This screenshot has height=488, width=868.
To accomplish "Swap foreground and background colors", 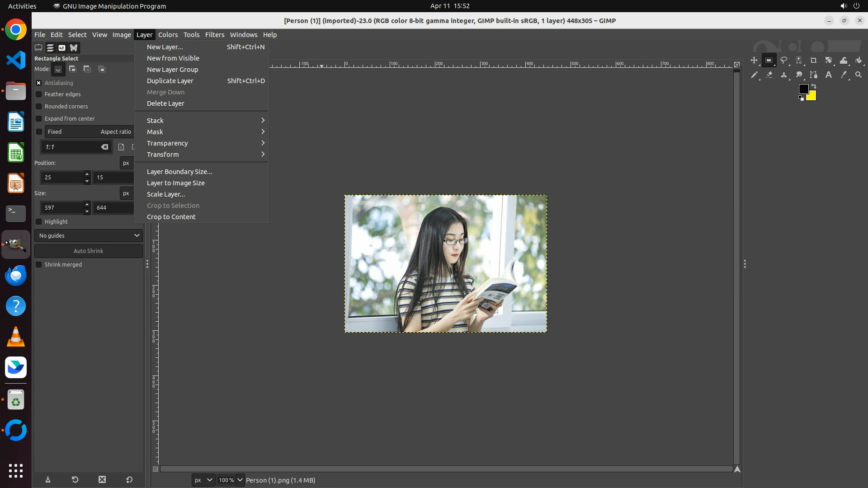I will 814,86.
